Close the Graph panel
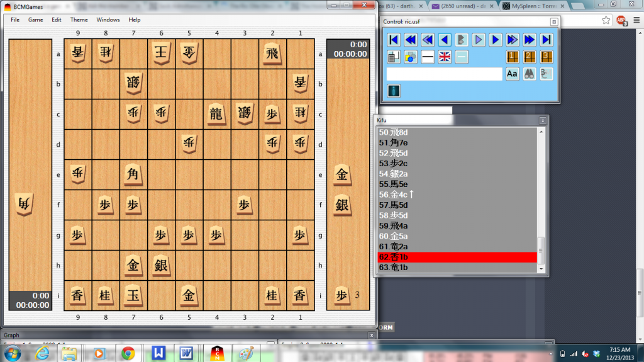Screen dimensions: 644x362 coord(371,336)
